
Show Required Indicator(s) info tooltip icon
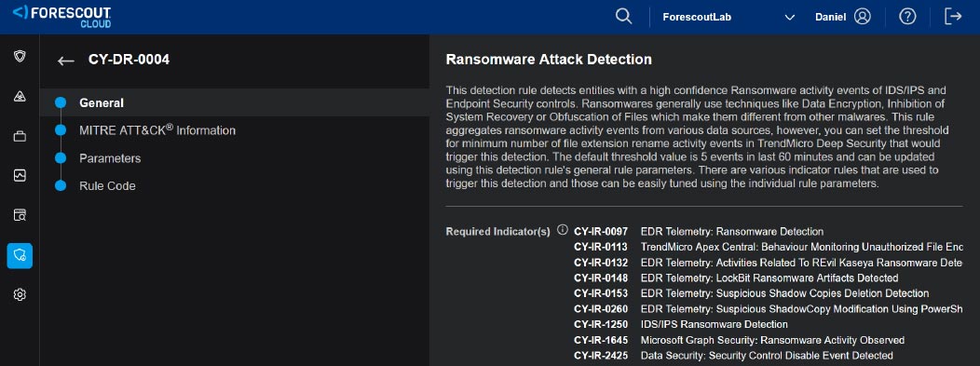tap(563, 229)
